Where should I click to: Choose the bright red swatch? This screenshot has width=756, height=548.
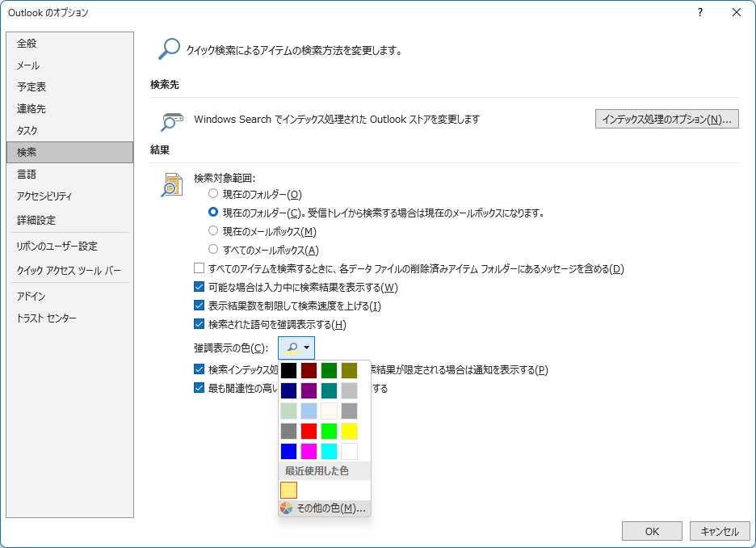309,432
